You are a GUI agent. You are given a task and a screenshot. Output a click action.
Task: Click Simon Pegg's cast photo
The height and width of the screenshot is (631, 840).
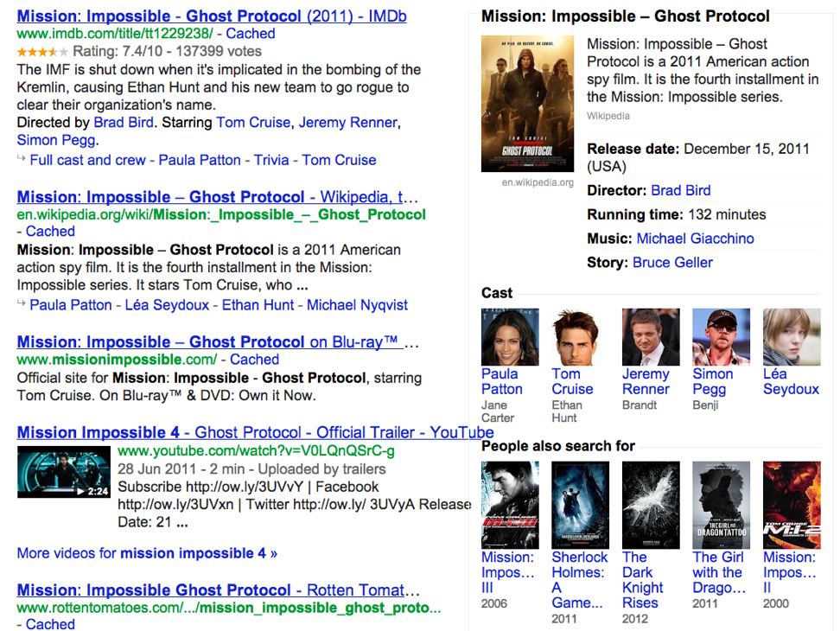pyautogui.click(x=722, y=337)
